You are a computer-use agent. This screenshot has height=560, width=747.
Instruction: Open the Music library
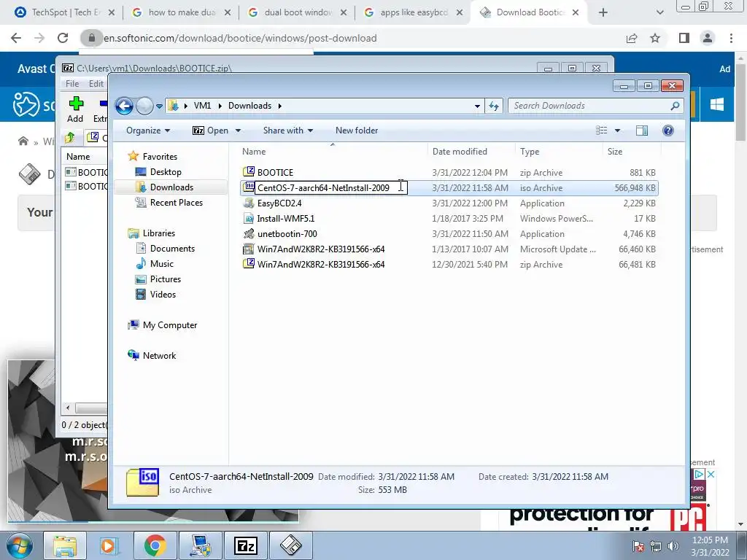[161, 263]
